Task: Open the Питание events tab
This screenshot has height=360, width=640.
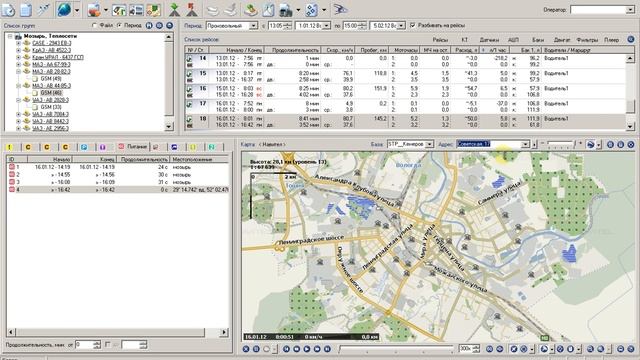Action: [133, 147]
